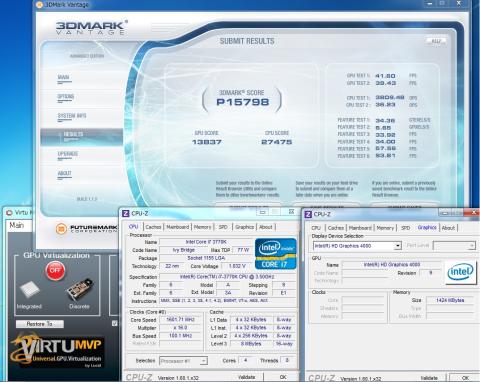480x382 pixels.
Task: Switch to Mainboard tab in left CPU-Z
Action: click(x=178, y=227)
